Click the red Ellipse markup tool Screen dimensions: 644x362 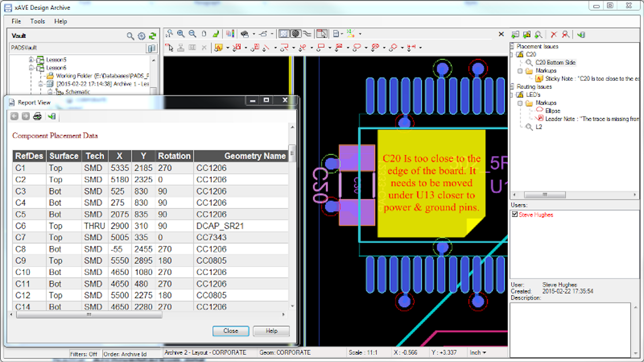[x=357, y=47]
